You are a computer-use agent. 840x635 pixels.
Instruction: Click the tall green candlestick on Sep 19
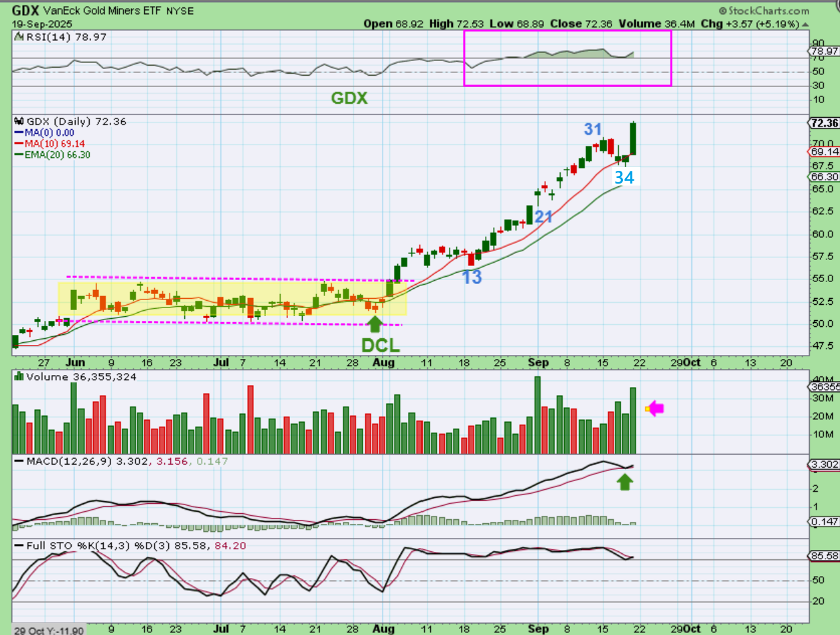tap(633, 139)
